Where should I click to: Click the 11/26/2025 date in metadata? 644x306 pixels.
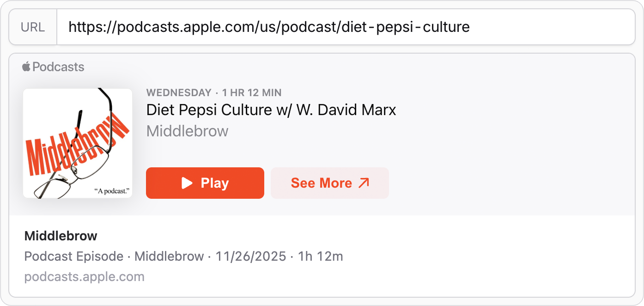(x=249, y=256)
